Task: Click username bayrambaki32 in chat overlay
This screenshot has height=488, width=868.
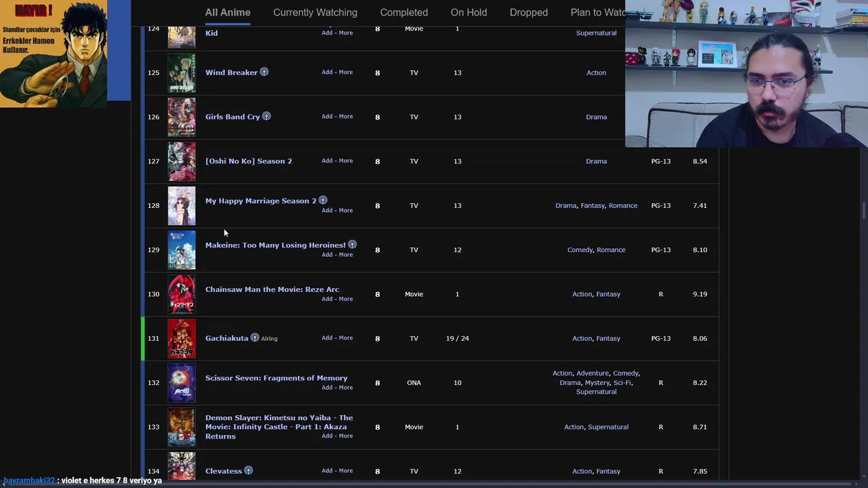Action: 28,481
